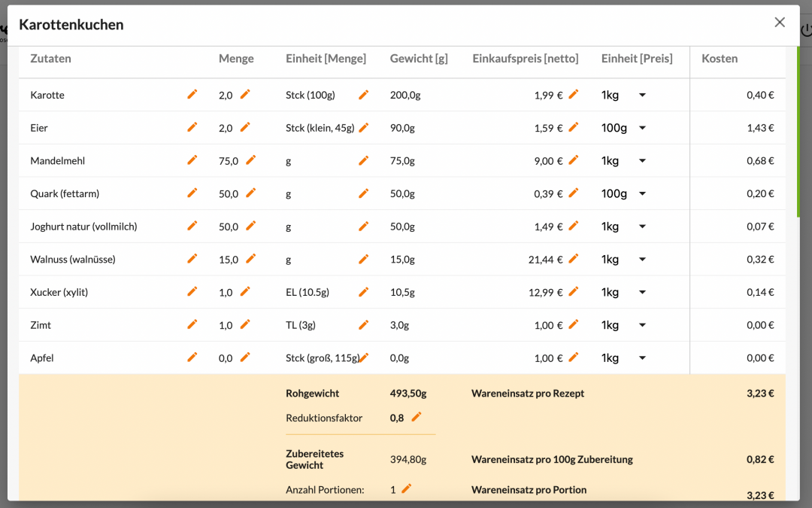Edit the Apfel quantity
The image size is (812, 508).
click(245, 357)
